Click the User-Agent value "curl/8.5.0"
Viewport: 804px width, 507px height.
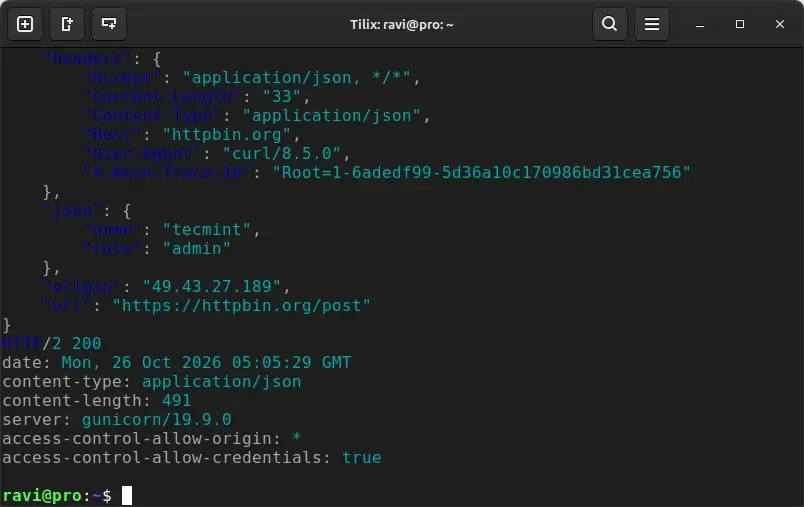pos(281,153)
